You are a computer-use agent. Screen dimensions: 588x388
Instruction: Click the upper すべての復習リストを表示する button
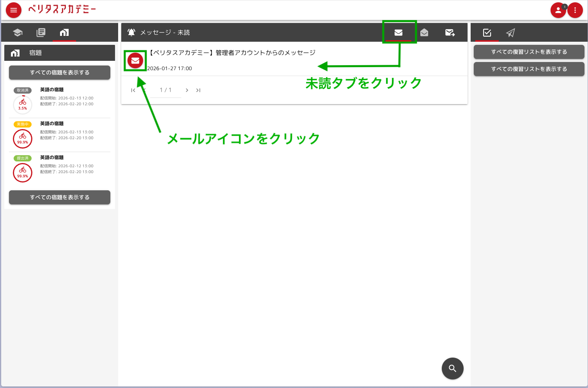tap(529, 51)
